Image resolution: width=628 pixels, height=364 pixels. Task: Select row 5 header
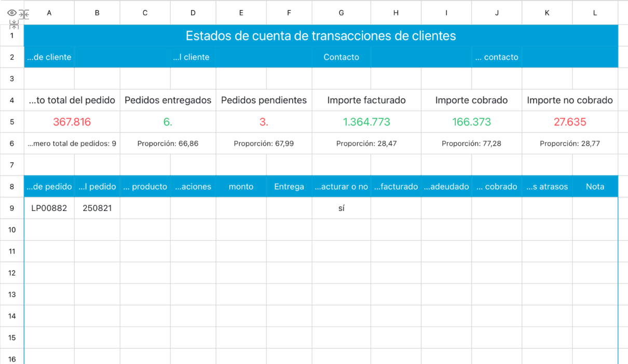(12, 122)
